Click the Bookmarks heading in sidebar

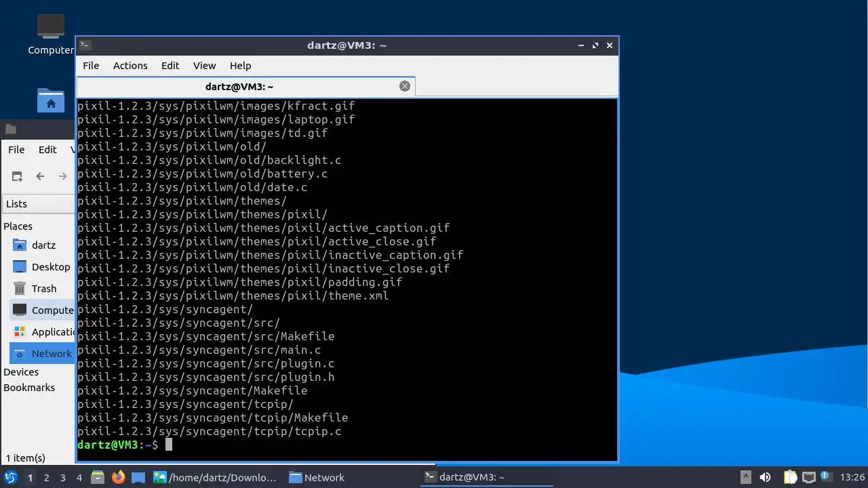(x=29, y=388)
